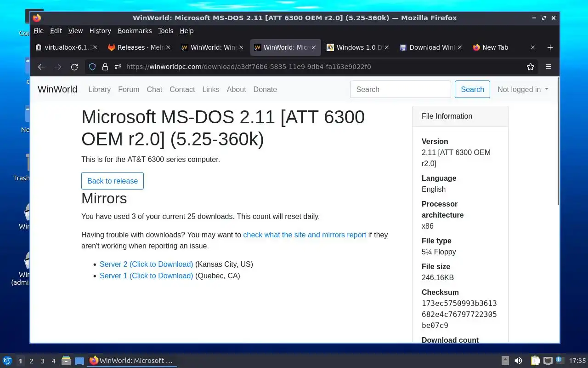Open the Edit menu
588x368 pixels.
tap(56, 31)
